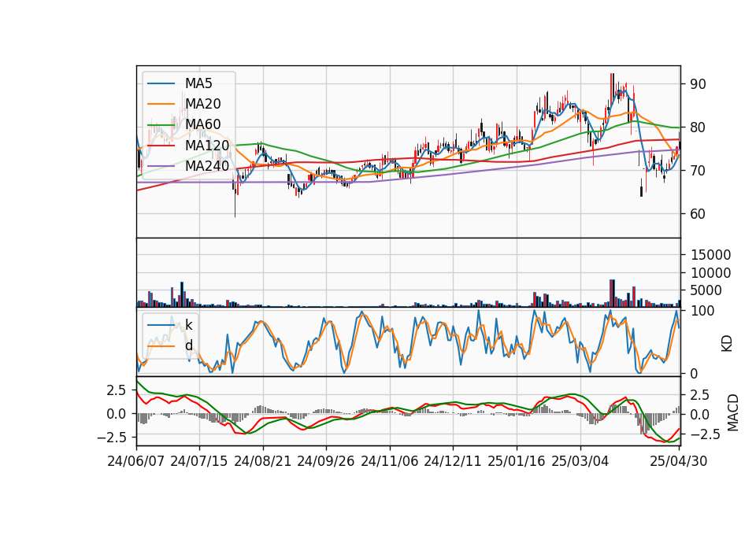Screen dimensions: 756x543
Task: Click the price axis value 80
Action: coord(699,127)
